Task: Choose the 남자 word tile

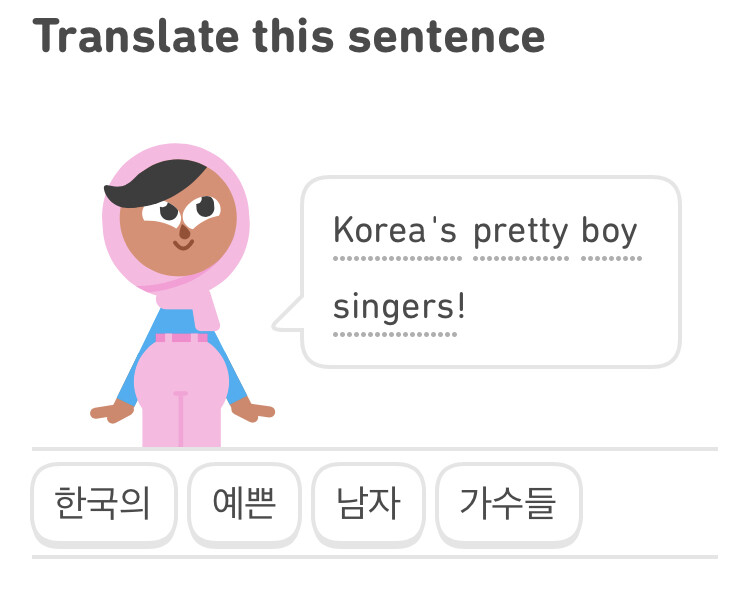Action: 368,503
